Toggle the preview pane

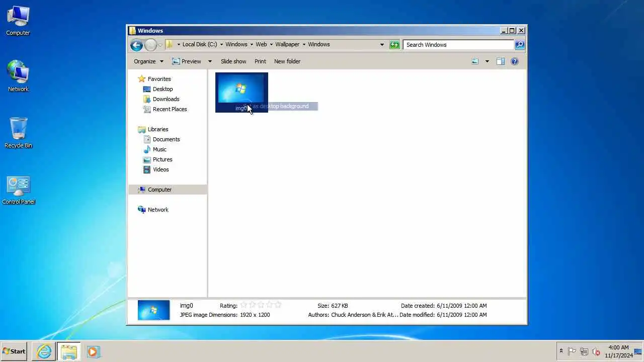[500, 61]
